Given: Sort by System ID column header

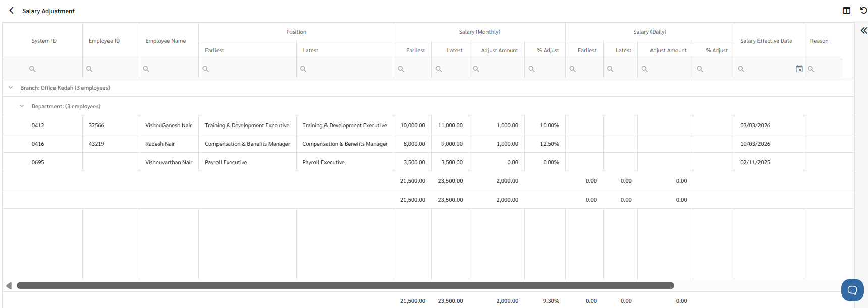Looking at the screenshot, I should (43, 41).
